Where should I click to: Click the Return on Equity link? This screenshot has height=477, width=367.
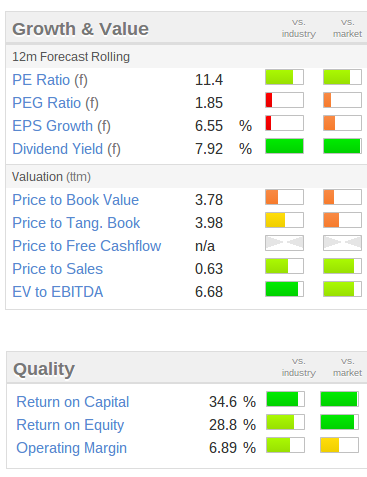click(x=70, y=425)
